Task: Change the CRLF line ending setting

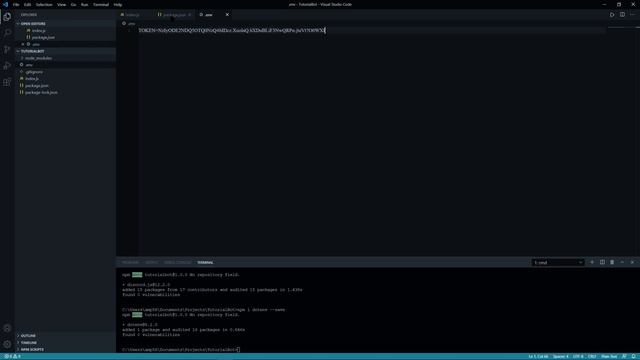Action: (592, 356)
